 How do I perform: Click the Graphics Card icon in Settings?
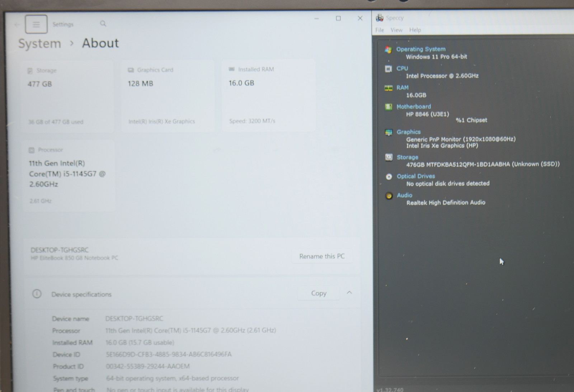click(x=131, y=70)
